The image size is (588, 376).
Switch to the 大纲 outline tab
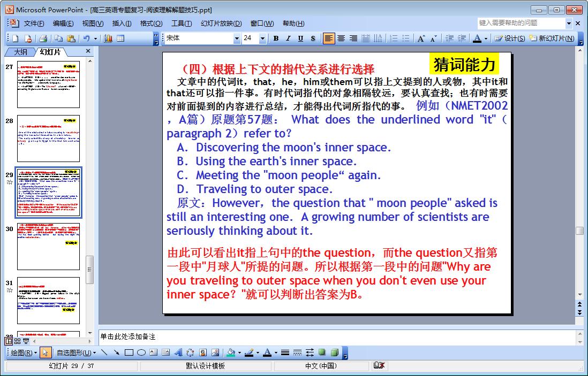[x=20, y=52]
